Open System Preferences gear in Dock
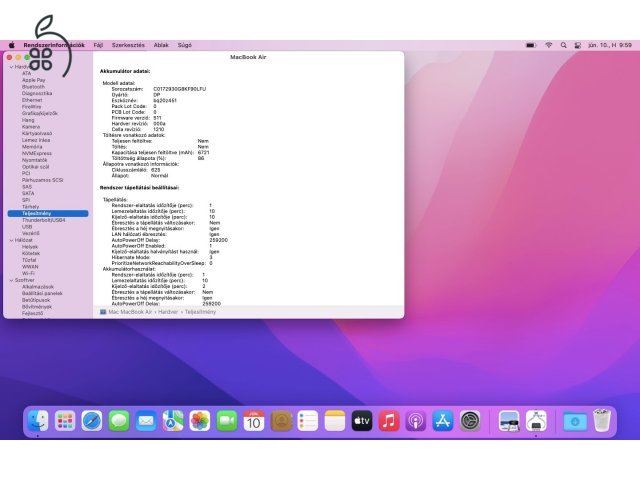Screen dimensions: 640x480 coord(470,421)
